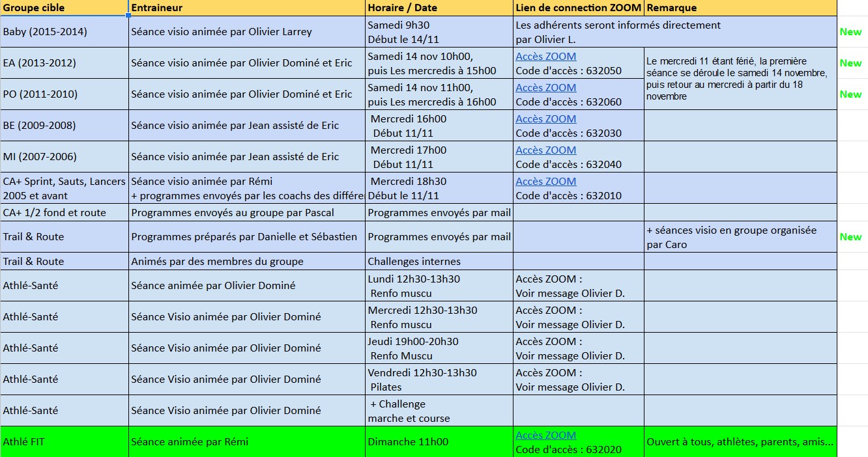Follow the Accès ZOOM link above code 632030
The image size is (868, 457).
click(x=546, y=119)
